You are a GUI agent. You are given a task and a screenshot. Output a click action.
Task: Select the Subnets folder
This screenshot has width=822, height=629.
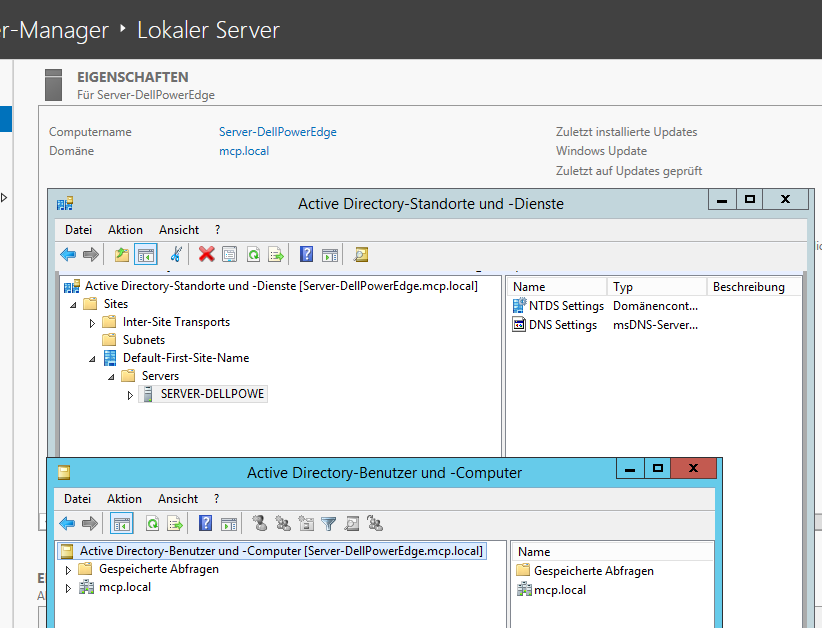134,340
